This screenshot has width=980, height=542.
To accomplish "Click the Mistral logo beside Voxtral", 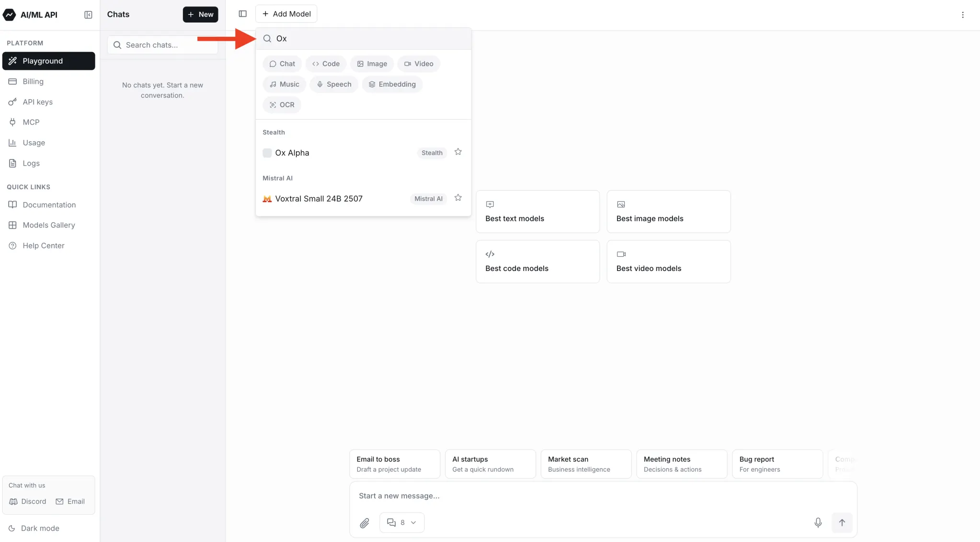I will [267, 199].
